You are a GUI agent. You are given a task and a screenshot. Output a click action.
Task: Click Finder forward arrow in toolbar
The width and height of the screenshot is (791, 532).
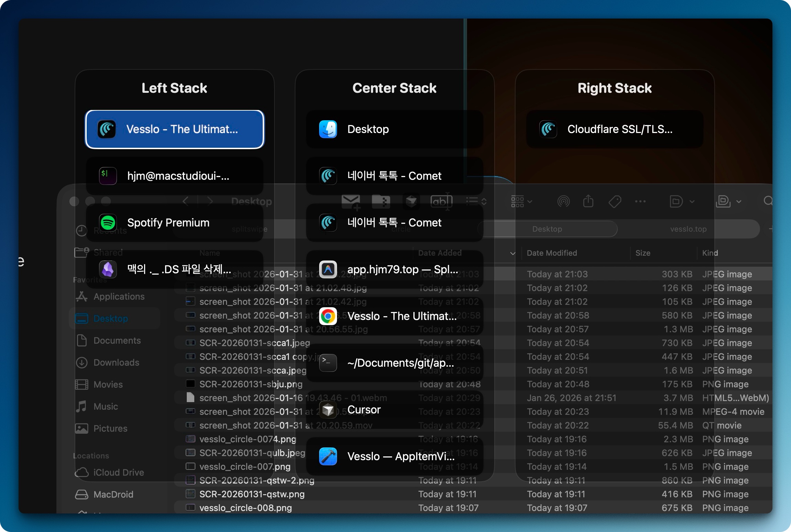pyautogui.click(x=210, y=201)
